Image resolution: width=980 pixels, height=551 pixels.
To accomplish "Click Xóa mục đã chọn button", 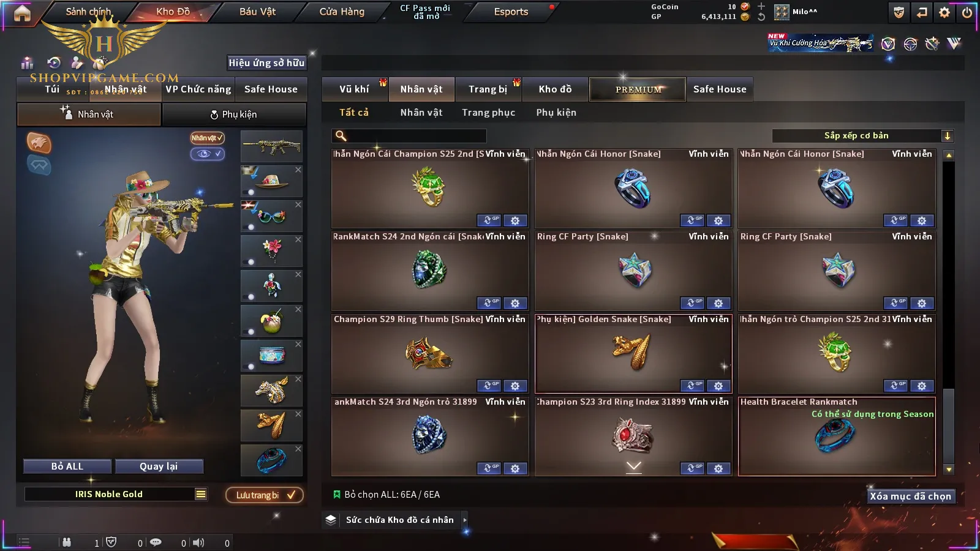I will tap(911, 496).
